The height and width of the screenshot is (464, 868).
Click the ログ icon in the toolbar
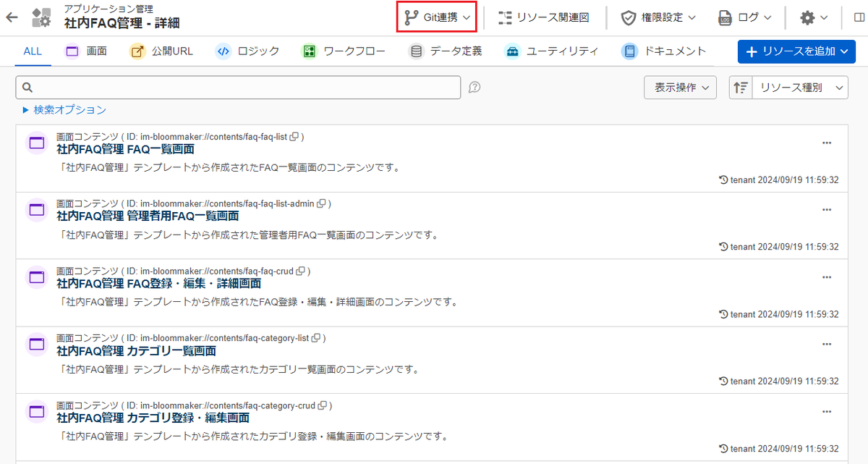(x=725, y=16)
